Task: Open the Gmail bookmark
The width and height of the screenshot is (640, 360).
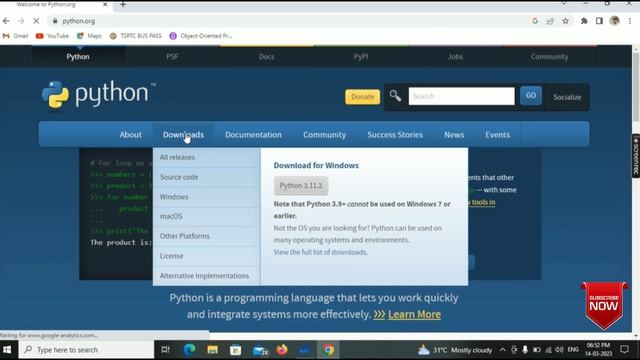Action: [x=16, y=36]
